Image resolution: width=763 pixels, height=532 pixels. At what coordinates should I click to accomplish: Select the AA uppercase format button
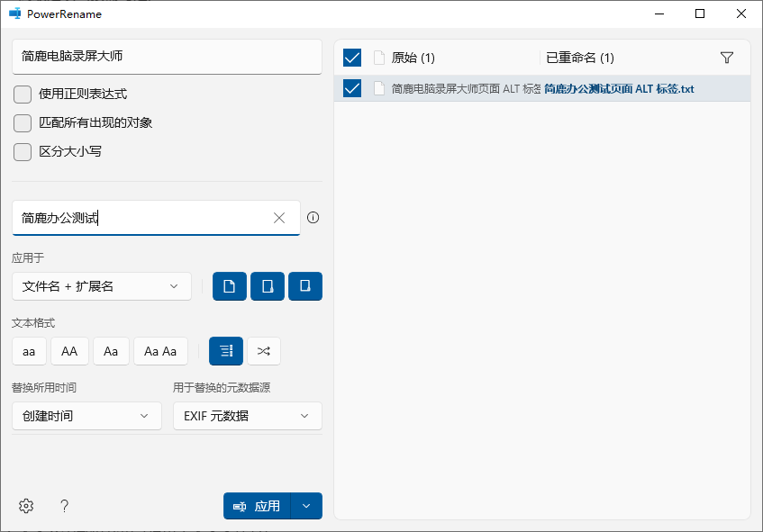click(x=69, y=351)
